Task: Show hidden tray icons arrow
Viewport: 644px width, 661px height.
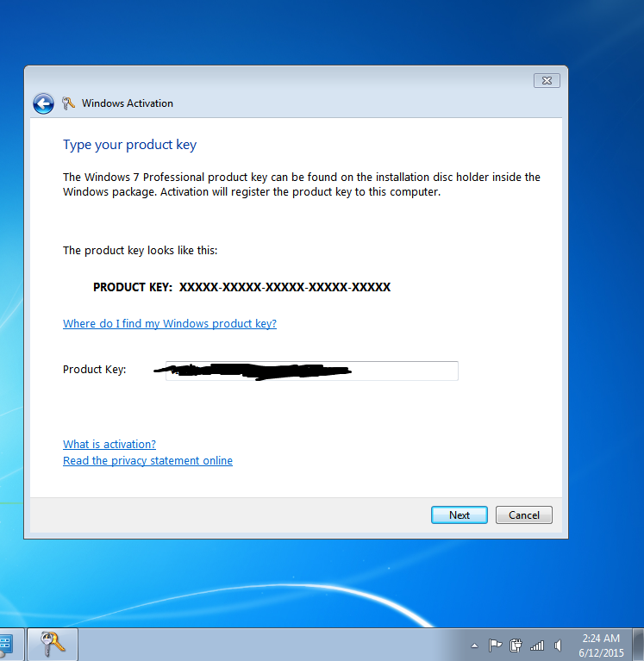Action: click(474, 645)
